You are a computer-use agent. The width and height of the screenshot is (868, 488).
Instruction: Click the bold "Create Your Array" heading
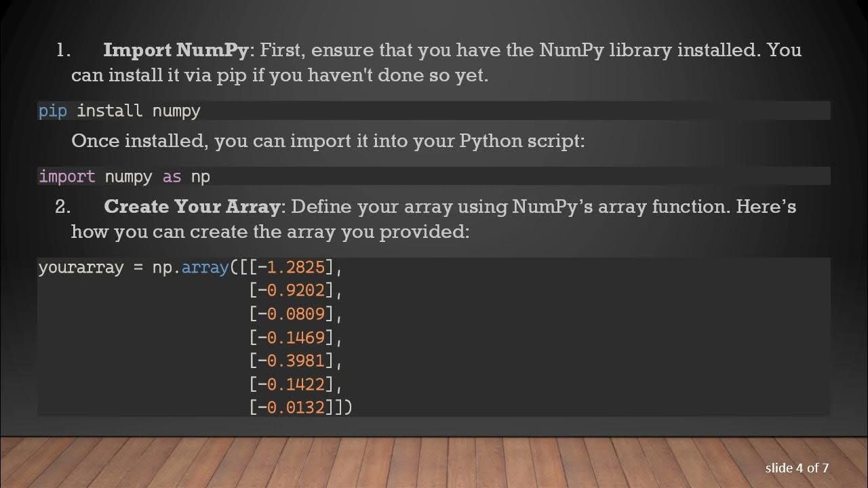coord(191,207)
